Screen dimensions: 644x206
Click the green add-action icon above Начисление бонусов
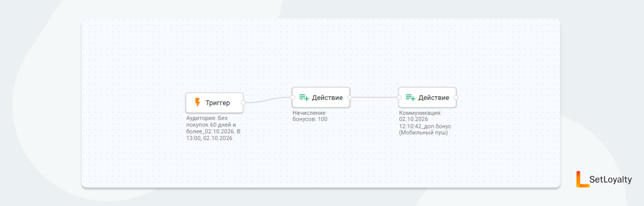(x=304, y=98)
